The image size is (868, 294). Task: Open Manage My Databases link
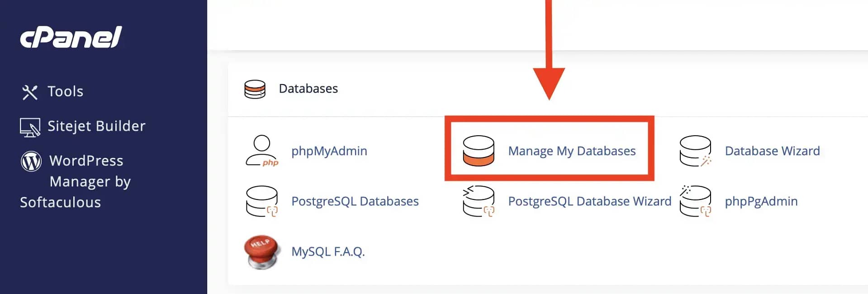pyautogui.click(x=572, y=151)
